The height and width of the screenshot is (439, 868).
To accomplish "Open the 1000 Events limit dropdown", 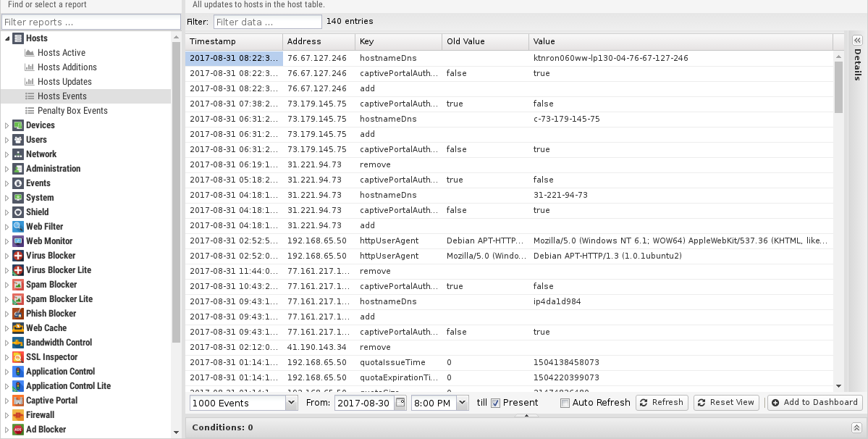I will click(291, 403).
